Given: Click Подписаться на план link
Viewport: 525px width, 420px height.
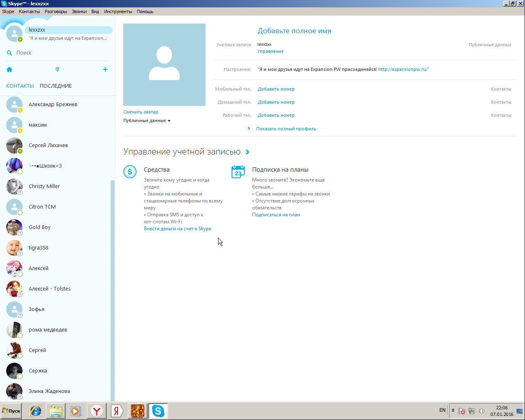Looking at the screenshot, I should point(276,215).
